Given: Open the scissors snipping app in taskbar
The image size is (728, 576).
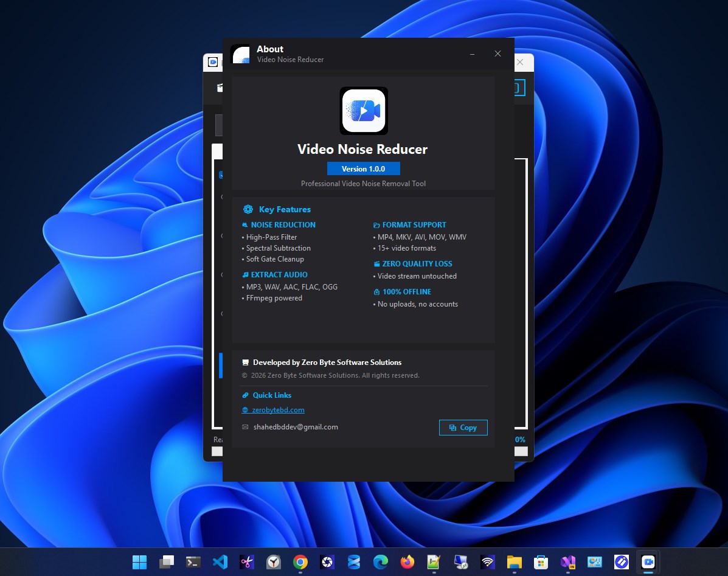Looking at the screenshot, I should [246, 562].
